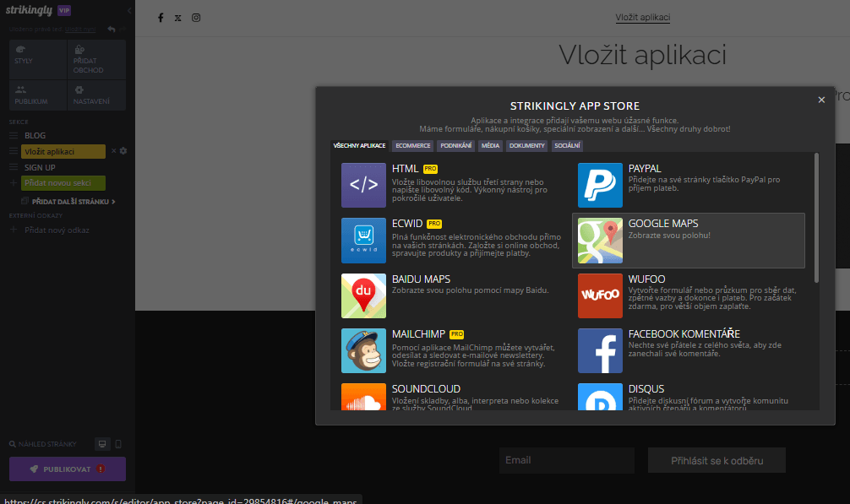The height and width of the screenshot is (504, 850).
Task: Open the HTML app icon
Action: [x=364, y=185]
